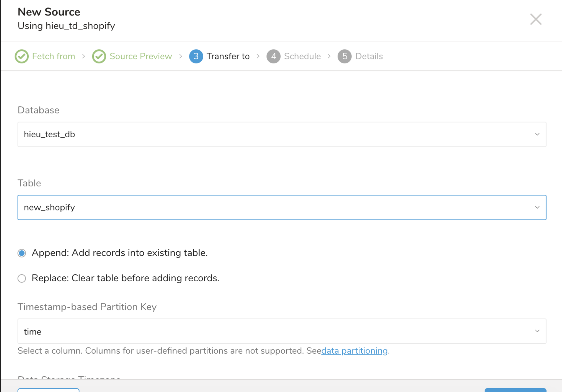562x392 pixels.
Task: Select Replace table radio option
Action: pos(22,279)
